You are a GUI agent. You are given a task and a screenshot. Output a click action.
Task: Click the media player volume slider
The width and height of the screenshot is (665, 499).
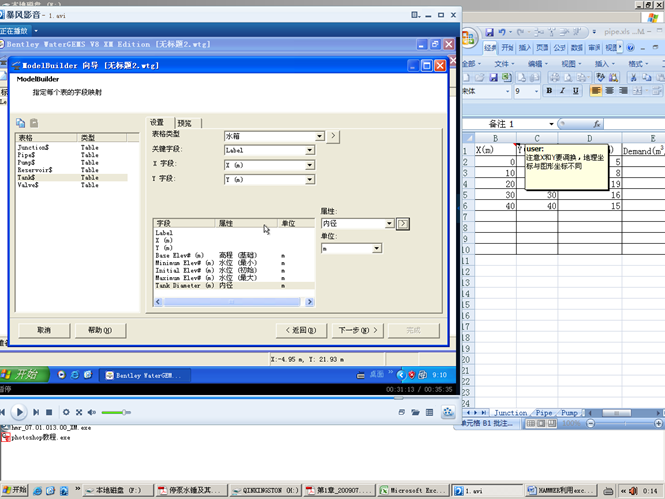pyautogui.click(x=114, y=412)
